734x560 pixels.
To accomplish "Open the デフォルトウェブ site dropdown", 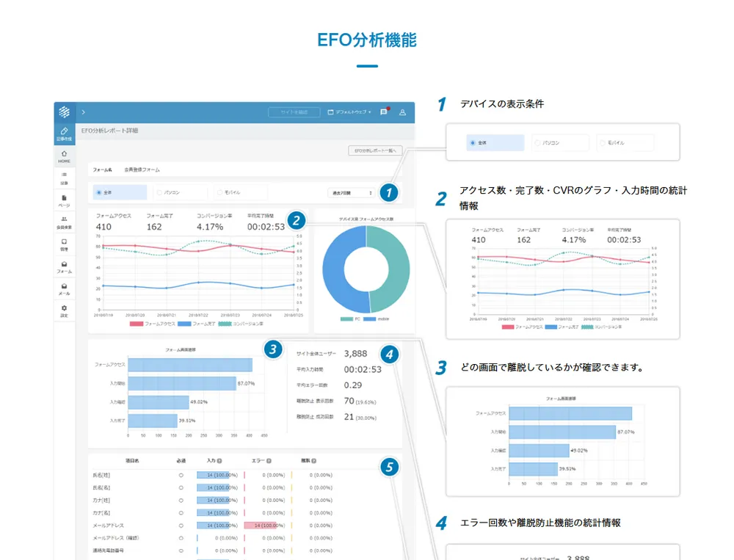I will [x=349, y=112].
